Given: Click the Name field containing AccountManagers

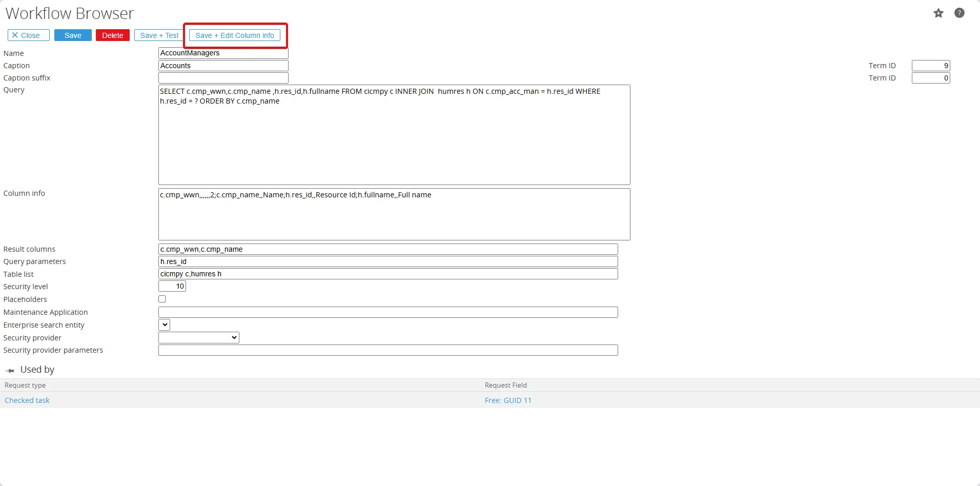Looking at the screenshot, I should 223,53.
